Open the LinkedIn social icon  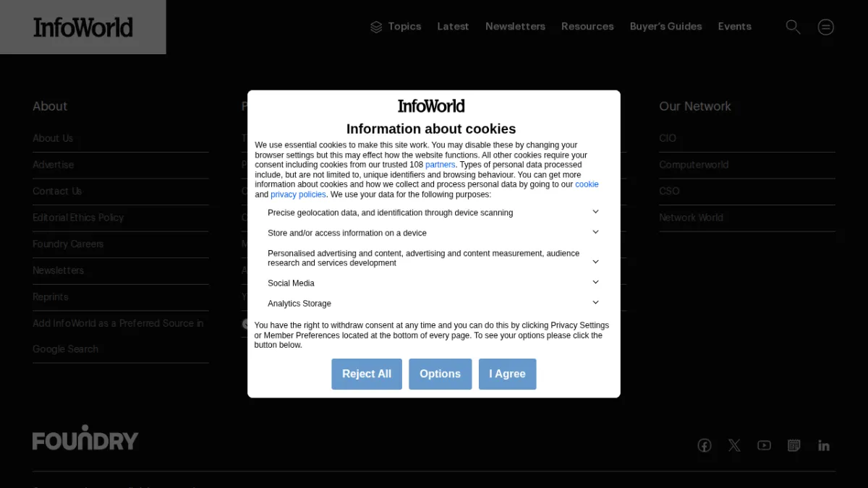(x=824, y=445)
